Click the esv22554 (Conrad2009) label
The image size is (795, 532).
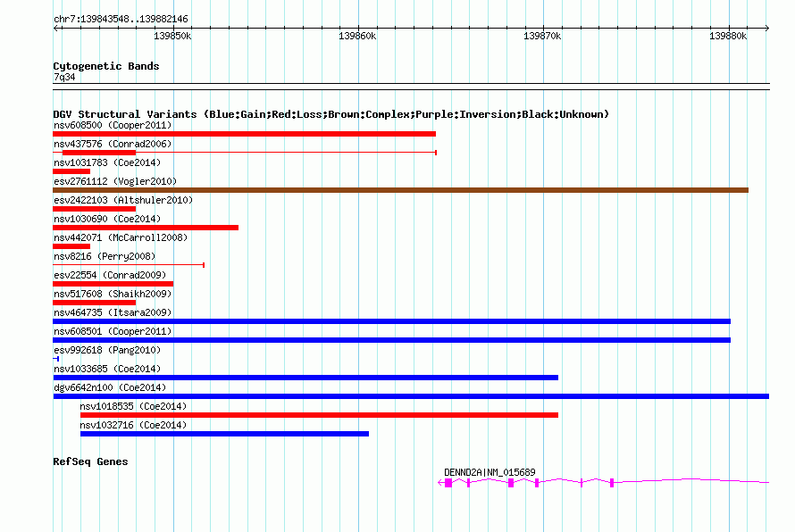pos(110,275)
